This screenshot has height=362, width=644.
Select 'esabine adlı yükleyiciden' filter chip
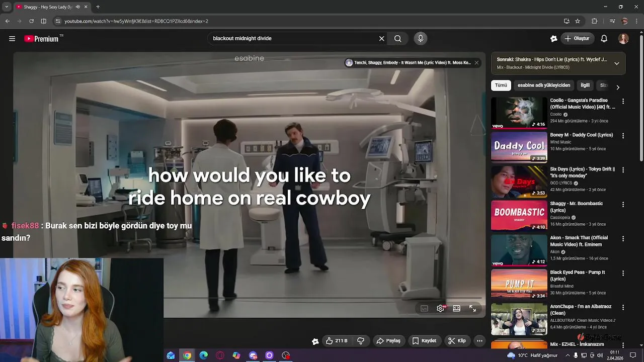click(544, 85)
